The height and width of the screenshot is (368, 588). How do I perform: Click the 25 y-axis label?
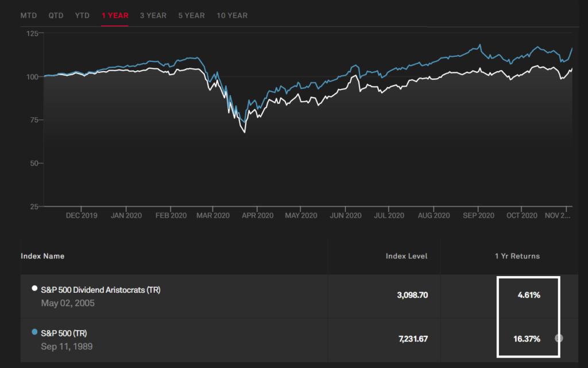(x=34, y=207)
